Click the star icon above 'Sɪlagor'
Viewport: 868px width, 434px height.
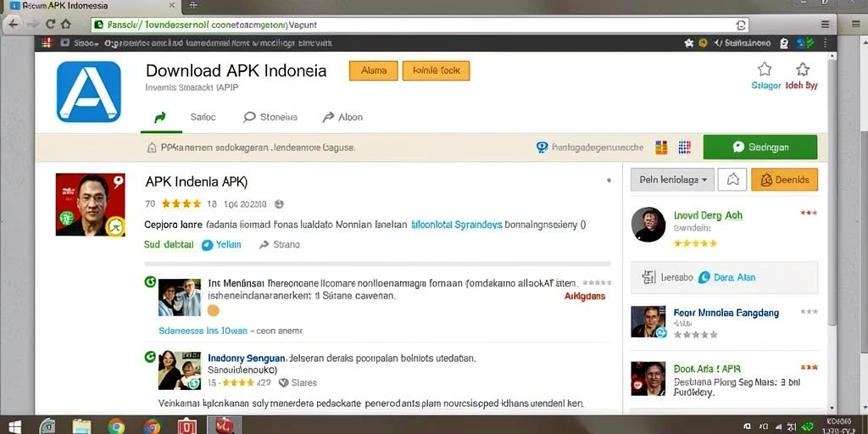pos(765,70)
